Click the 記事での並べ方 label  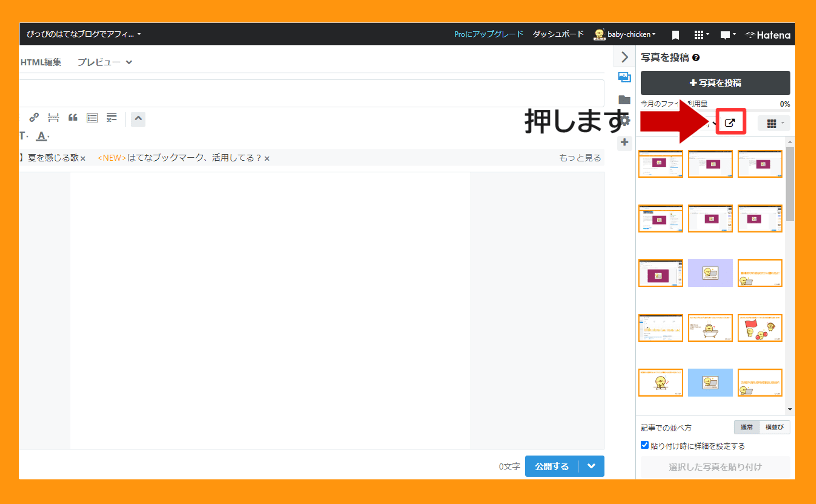click(x=666, y=427)
